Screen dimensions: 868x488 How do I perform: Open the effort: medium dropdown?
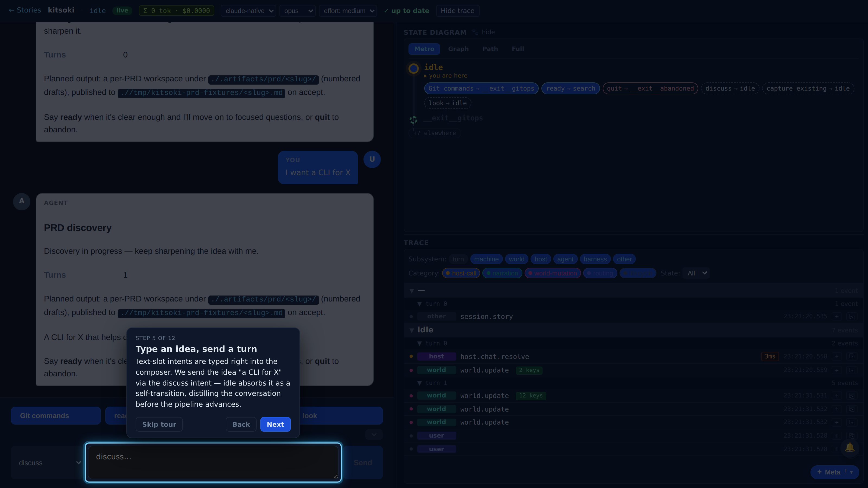[x=348, y=11]
